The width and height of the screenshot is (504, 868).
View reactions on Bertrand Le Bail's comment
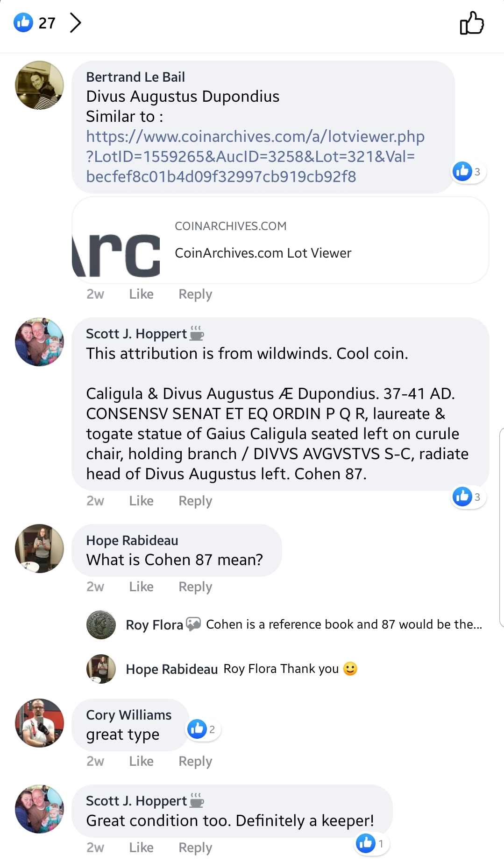pos(468,172)
